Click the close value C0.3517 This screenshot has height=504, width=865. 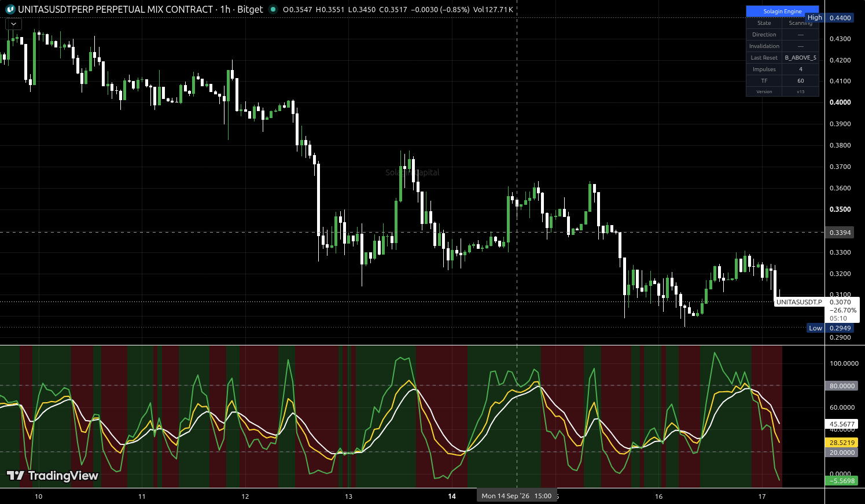(x=393, y=10)
